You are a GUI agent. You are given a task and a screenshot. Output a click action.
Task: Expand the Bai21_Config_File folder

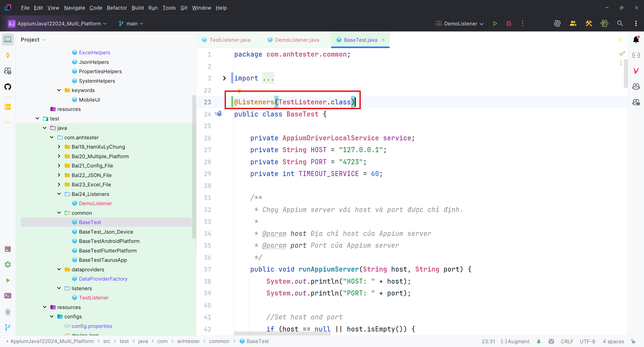(x=59, y=165)
